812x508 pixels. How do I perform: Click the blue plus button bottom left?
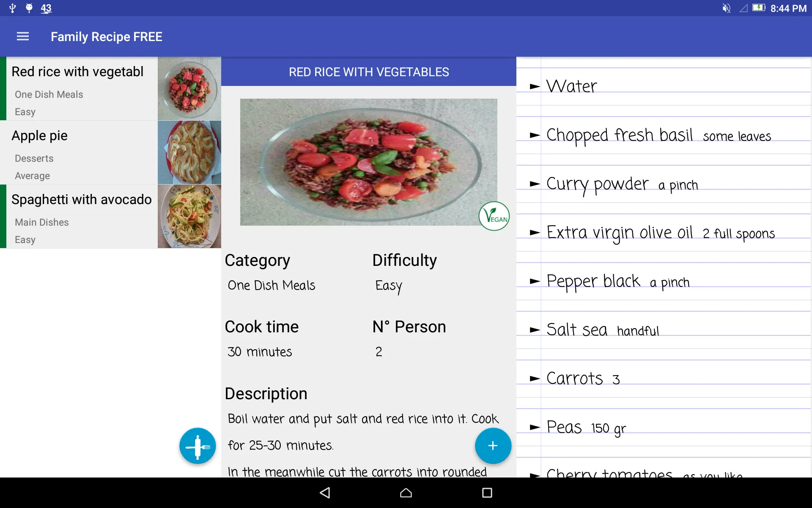pos(198,445)
